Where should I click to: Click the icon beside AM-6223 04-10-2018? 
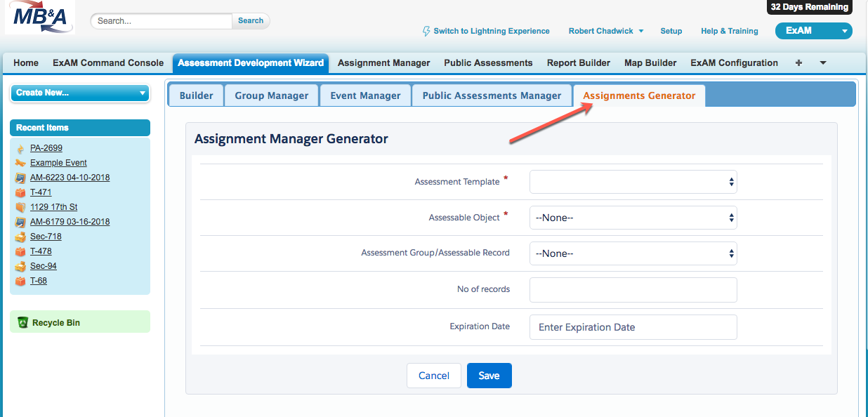coord(20,178)
